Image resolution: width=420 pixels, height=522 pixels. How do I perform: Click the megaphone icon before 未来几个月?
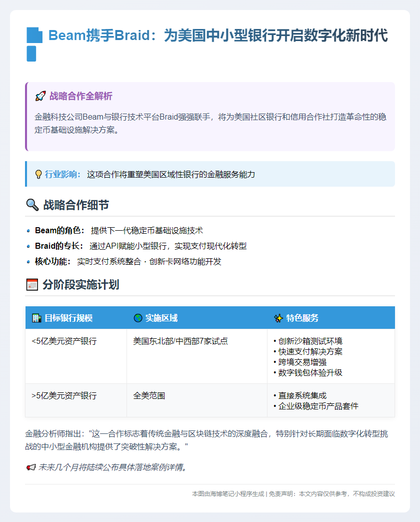(x=31, y=467)
